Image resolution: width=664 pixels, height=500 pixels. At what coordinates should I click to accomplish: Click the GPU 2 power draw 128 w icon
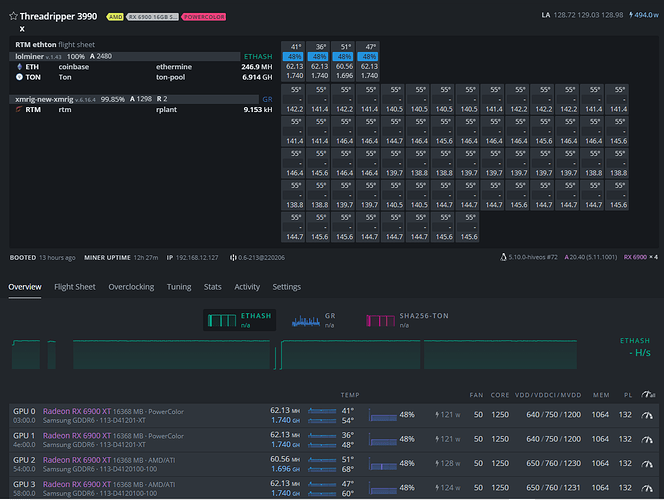[437, 464]
